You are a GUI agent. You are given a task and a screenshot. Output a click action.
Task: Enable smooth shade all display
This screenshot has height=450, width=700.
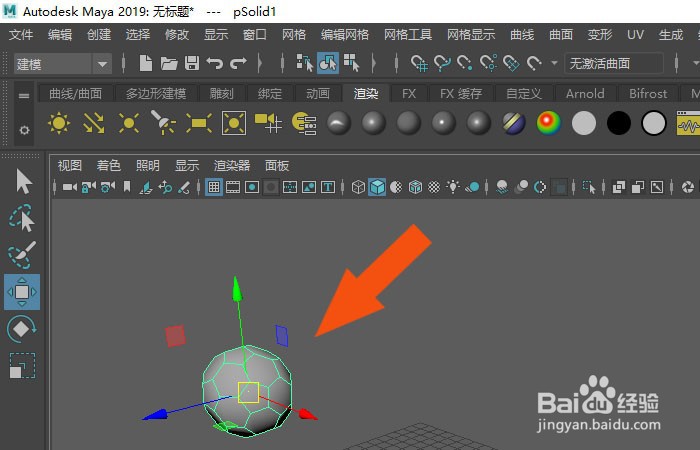tap(377, 187)
